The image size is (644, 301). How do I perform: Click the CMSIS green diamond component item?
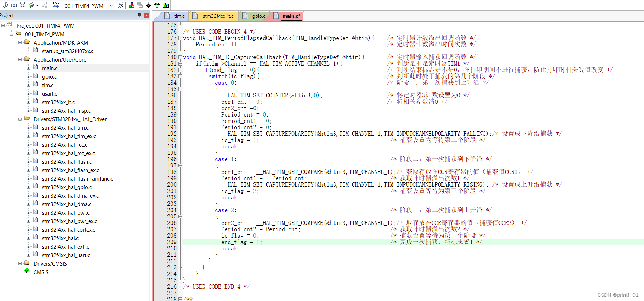click(41, 272)
